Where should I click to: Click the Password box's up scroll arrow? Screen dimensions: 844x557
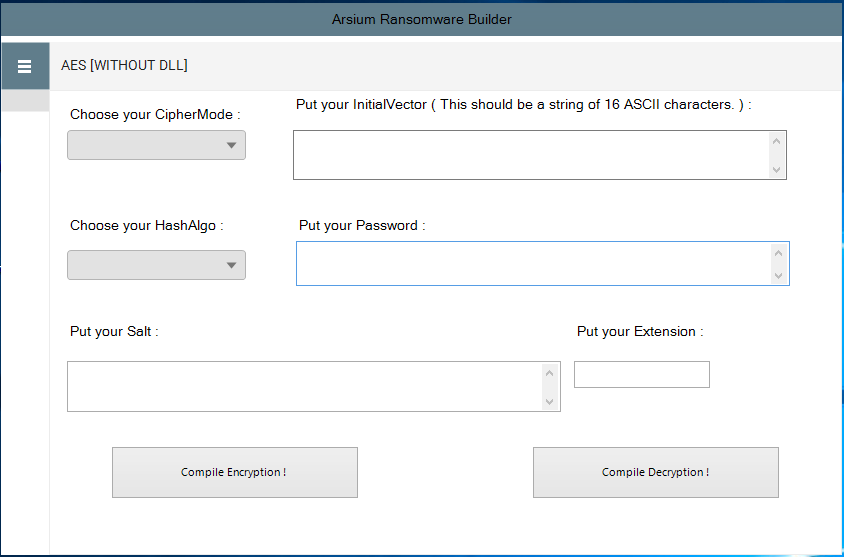pos(778,253)
